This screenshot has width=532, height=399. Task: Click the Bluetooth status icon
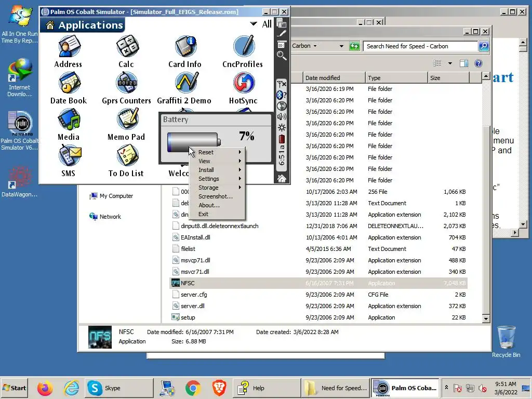pyautogui.click(x=281, y=95)
